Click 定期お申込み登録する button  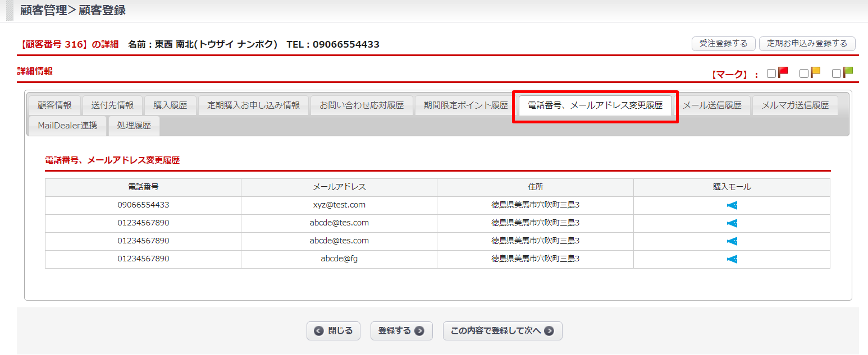(807, 44)
